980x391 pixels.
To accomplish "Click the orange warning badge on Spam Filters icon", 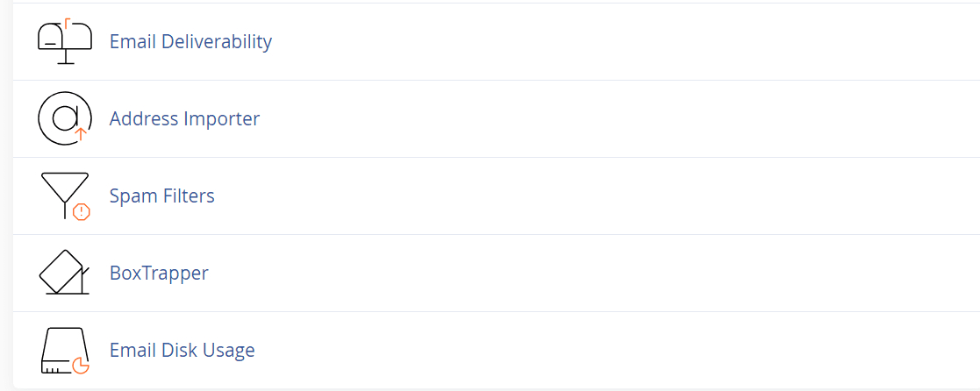I will [82, 211].
